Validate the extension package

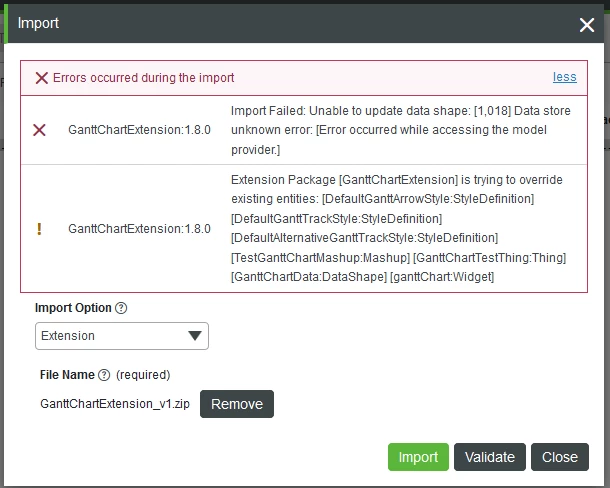click(x=490, y=457)
